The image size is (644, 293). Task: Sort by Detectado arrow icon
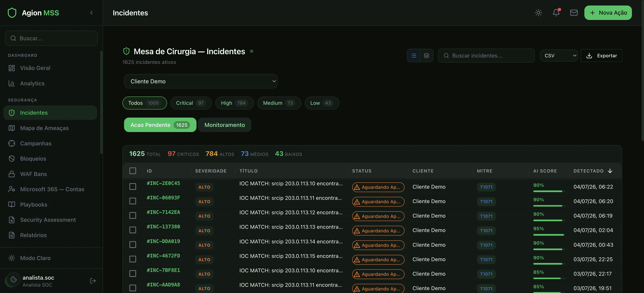610,171
